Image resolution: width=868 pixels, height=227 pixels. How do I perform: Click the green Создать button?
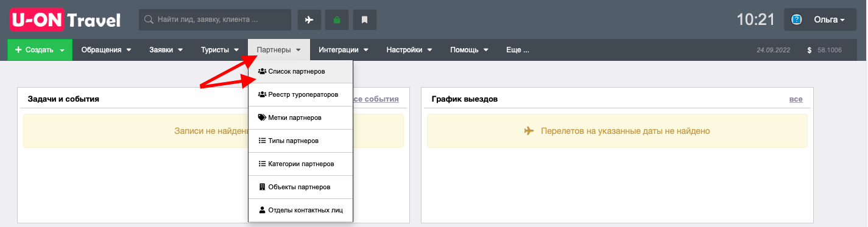click(40, 50)
